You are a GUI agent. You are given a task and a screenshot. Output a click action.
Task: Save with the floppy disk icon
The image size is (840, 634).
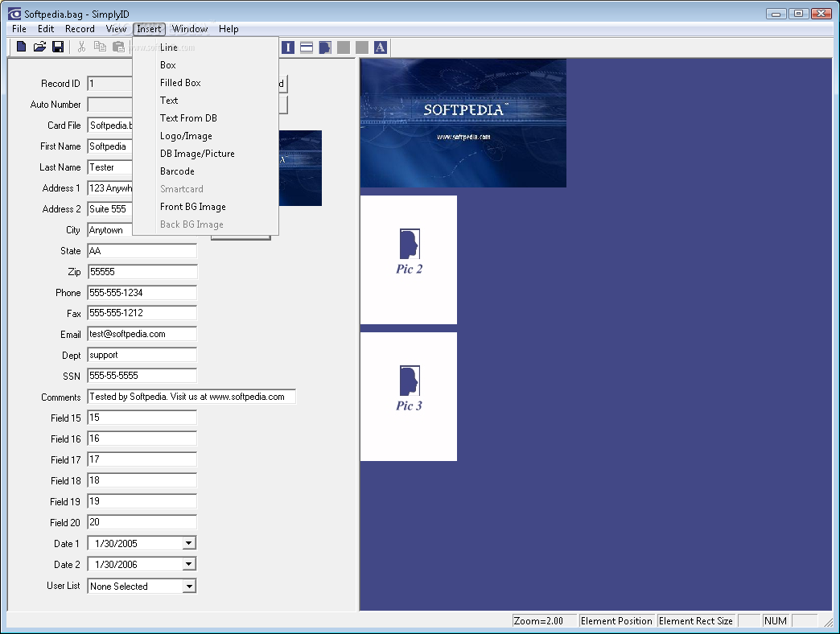[58, 47]
